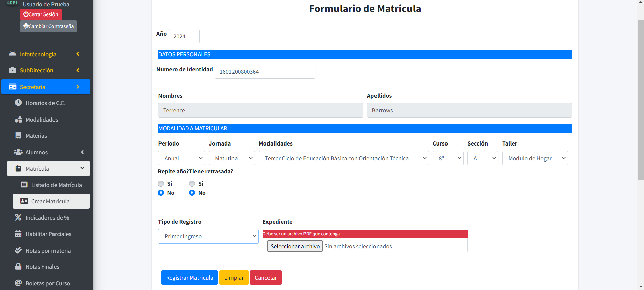Click the calendar icon beside Habilitar Parciales
644x290 pixels.
18,234
